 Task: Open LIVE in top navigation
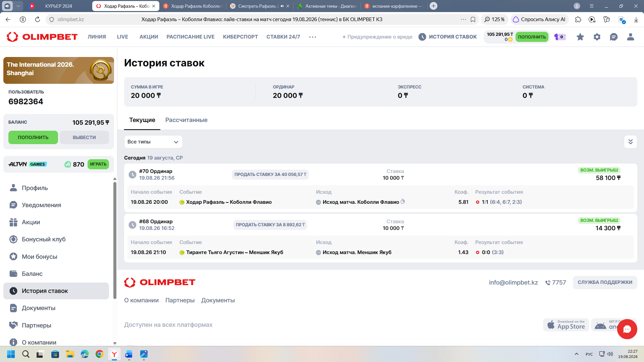tap(122, 37)
